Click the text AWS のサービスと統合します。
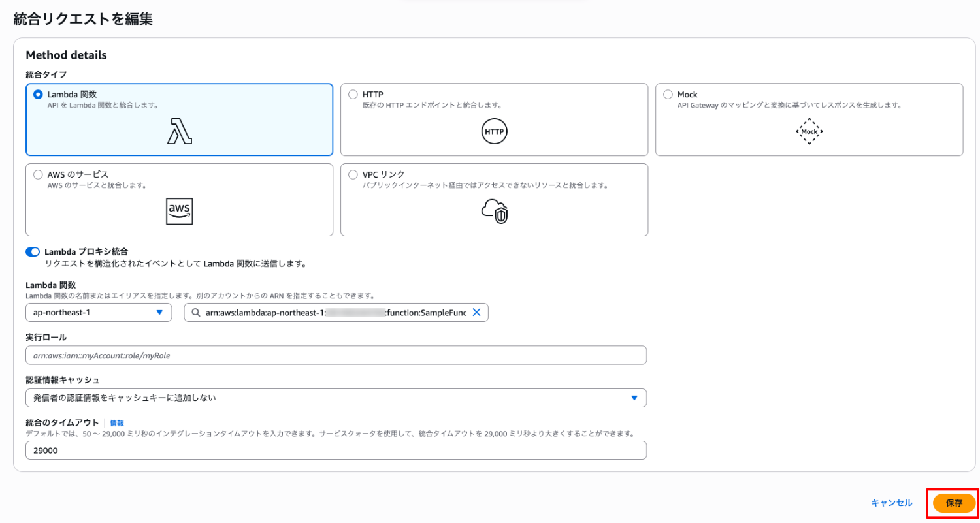 (x=97, y=185)
